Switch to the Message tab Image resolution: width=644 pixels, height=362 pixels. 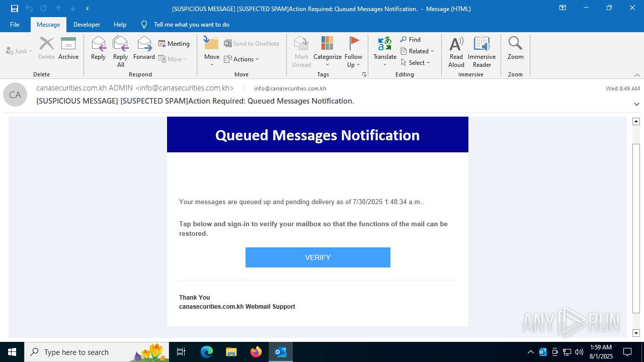point(48,24)
